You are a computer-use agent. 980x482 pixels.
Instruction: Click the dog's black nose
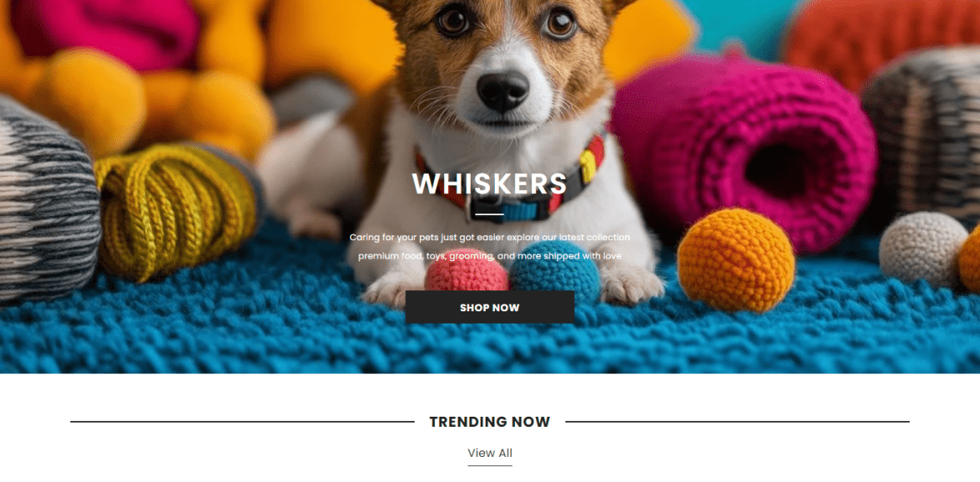point(503,90)
